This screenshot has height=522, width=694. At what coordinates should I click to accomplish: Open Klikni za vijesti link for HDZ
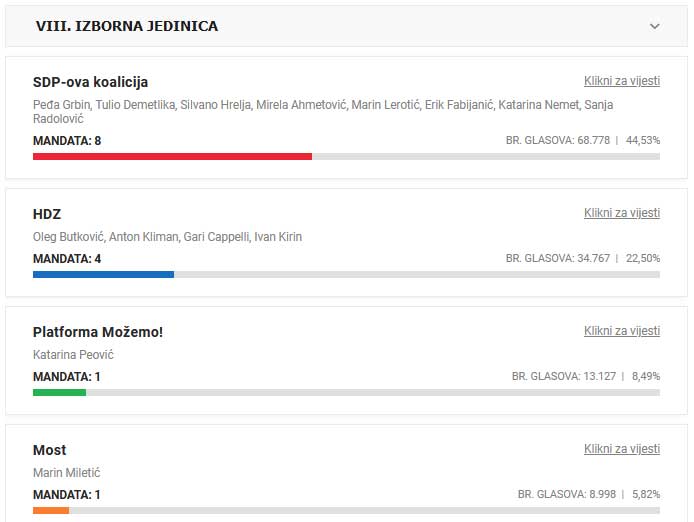621,213
